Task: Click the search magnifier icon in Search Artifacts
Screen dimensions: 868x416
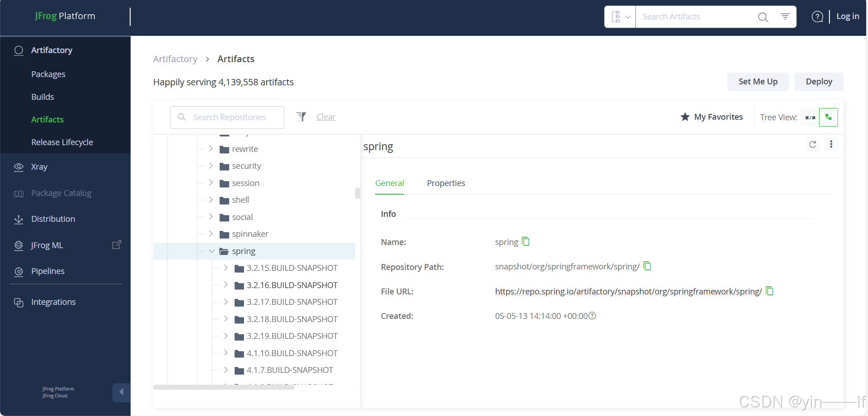Action: click(763, 17)
